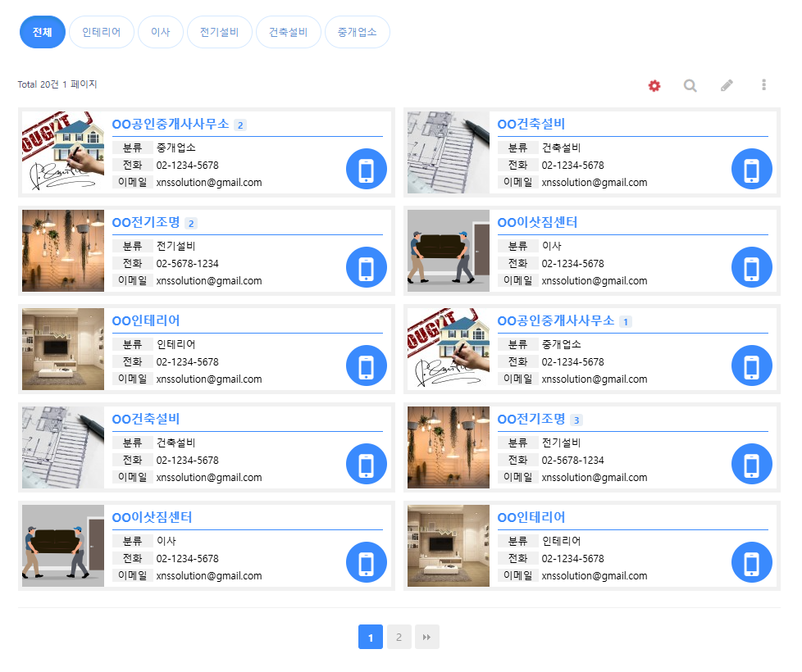Open the red settings gear icon

tap(654, 84)
